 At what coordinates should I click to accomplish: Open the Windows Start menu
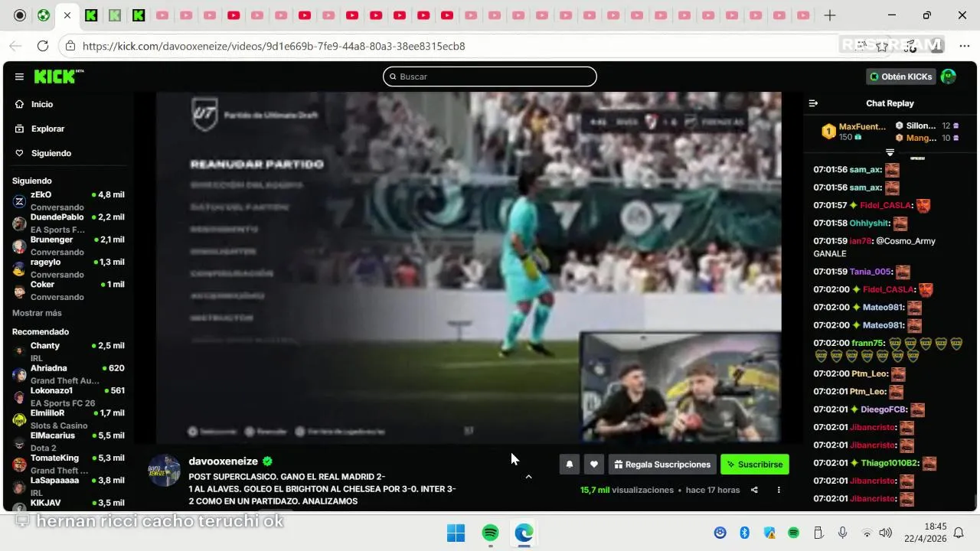tap(456, 533)
